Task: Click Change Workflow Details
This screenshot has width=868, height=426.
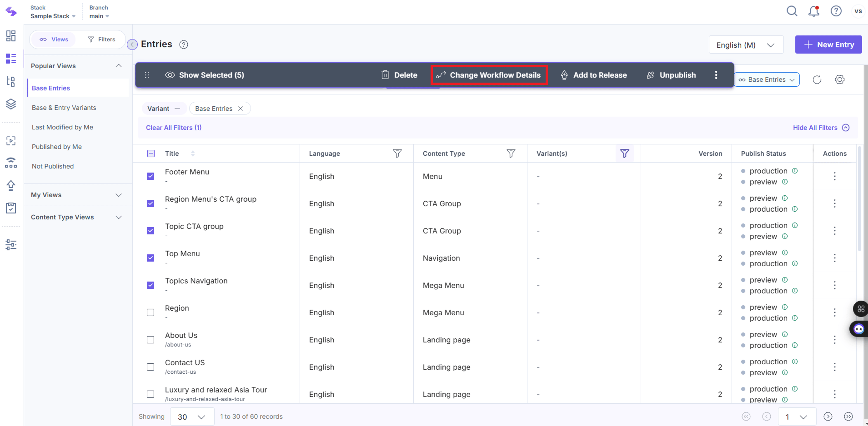Action: pos(488,75)
